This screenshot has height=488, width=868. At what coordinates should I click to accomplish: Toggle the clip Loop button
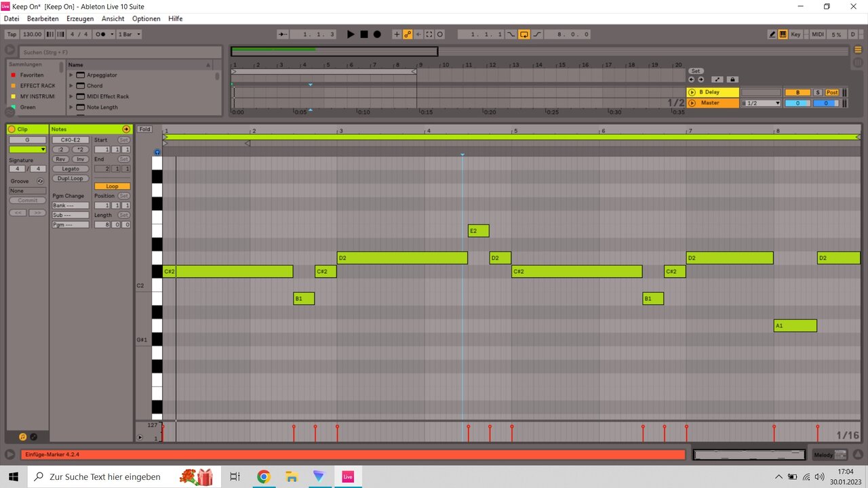coord(112,186)
